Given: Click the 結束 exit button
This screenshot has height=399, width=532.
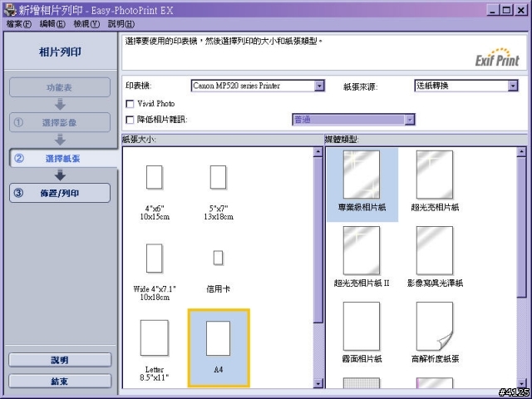Looking at the screenshot, I should pyautogui.click(x=60, y=381).
